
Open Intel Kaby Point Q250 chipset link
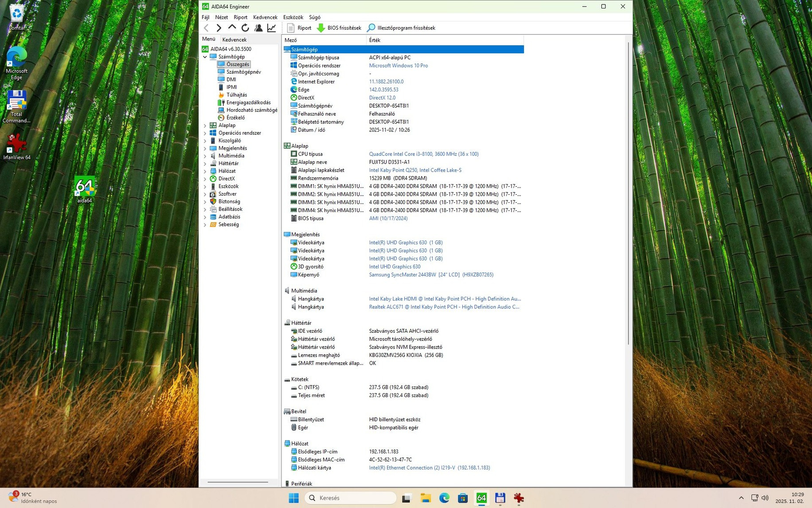point(415,170)
